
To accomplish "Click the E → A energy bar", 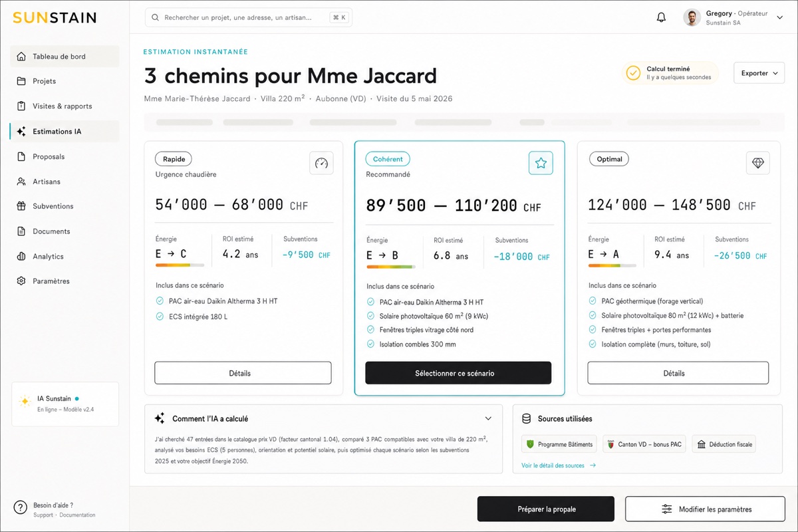I will (612, 265).
